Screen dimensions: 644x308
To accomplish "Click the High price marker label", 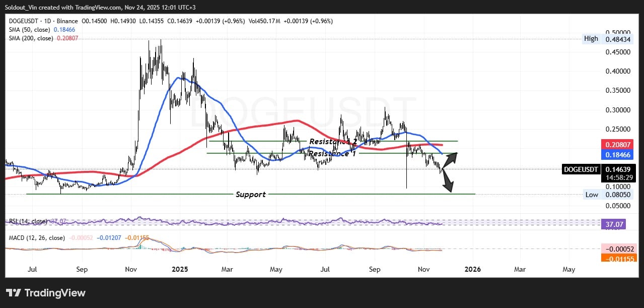I will point(591,39).
